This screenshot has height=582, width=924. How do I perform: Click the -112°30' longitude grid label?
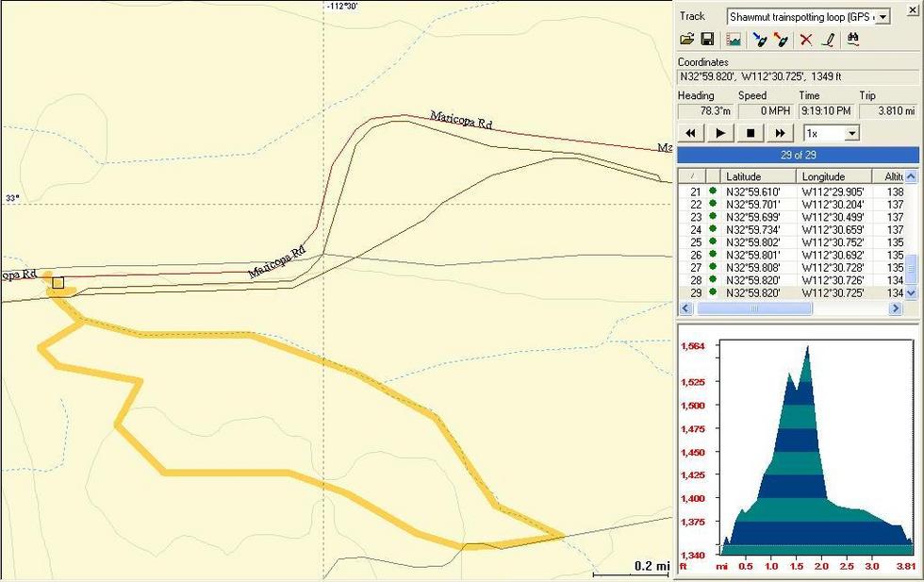click(x=342, y=7)
